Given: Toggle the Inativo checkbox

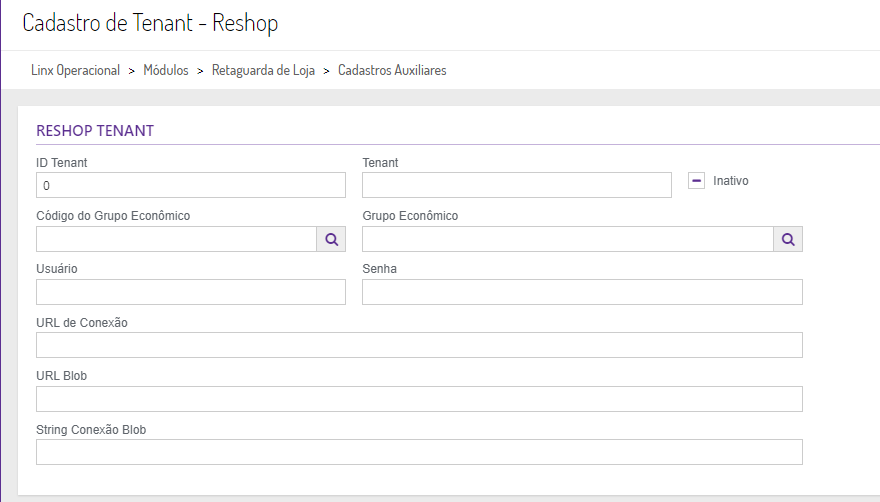Looking at the screenshot, I should pos(697,181).
